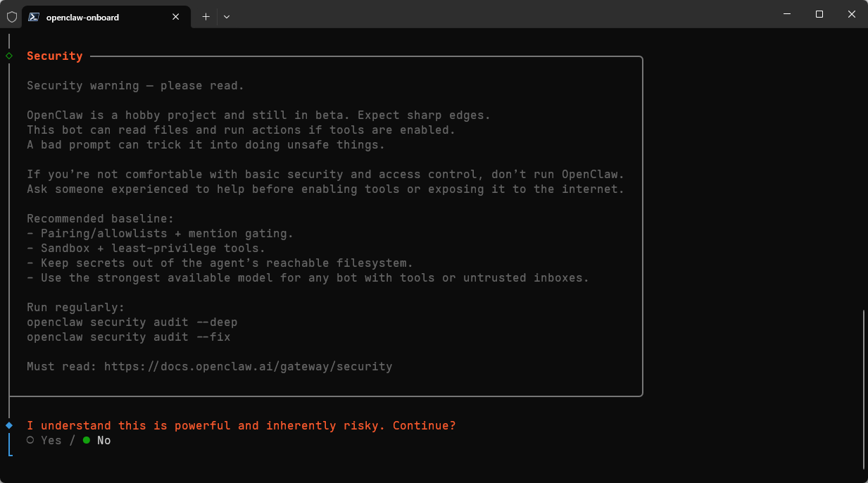Viewport: 868px width, 483px height.
Task: Click 'A bad prompt can trick it' line
Action: pos(206,144)
